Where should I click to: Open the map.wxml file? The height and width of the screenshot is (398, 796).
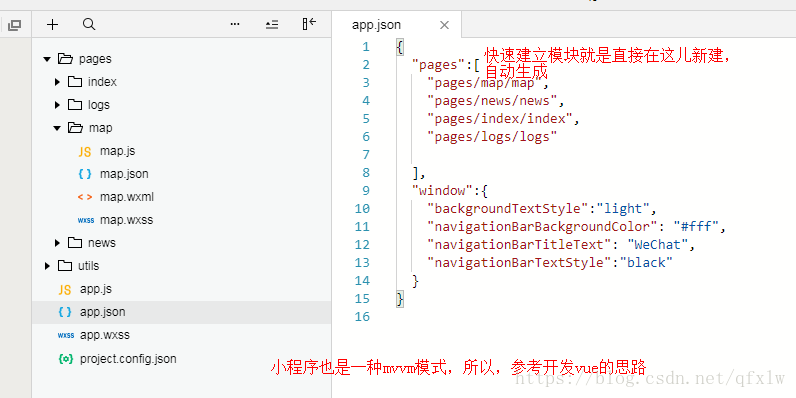126,197
